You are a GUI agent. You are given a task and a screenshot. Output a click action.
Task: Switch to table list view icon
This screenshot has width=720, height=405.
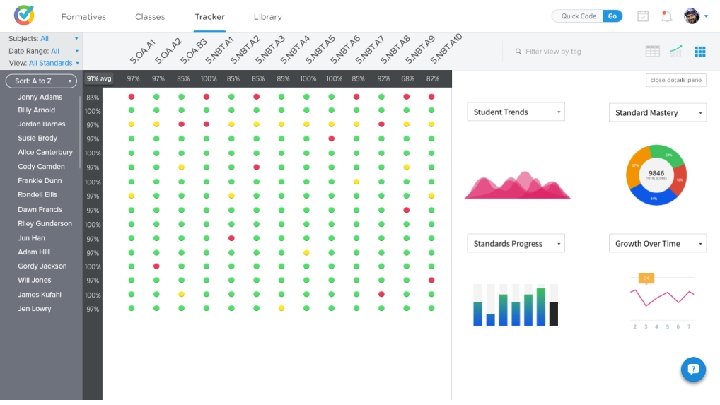click(x=652, y=51)
